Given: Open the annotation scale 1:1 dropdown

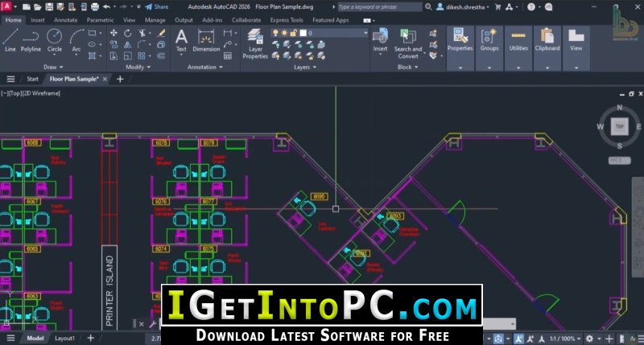Looking at the screenshot, I should [x=566, y=339].
